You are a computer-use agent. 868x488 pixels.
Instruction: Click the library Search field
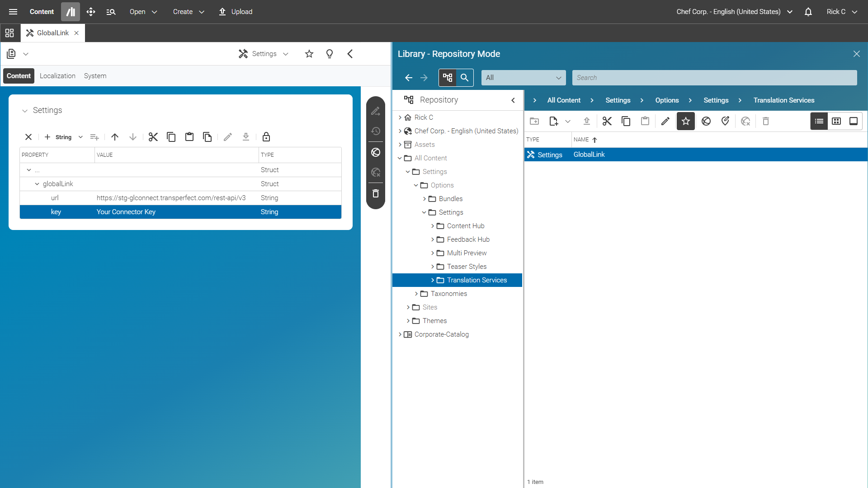[714, 78]
